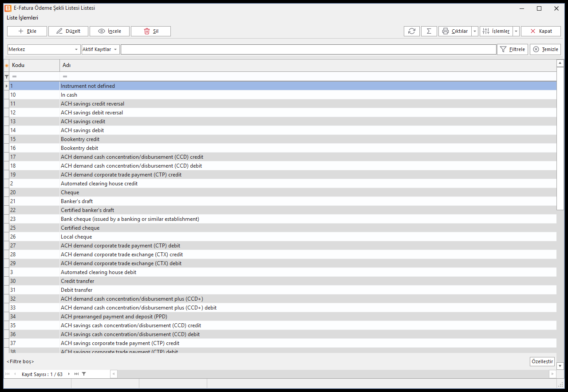568x392 pixels.
Task: Expand the İşlemler dropdown arrow
Action: coord(516,31)
